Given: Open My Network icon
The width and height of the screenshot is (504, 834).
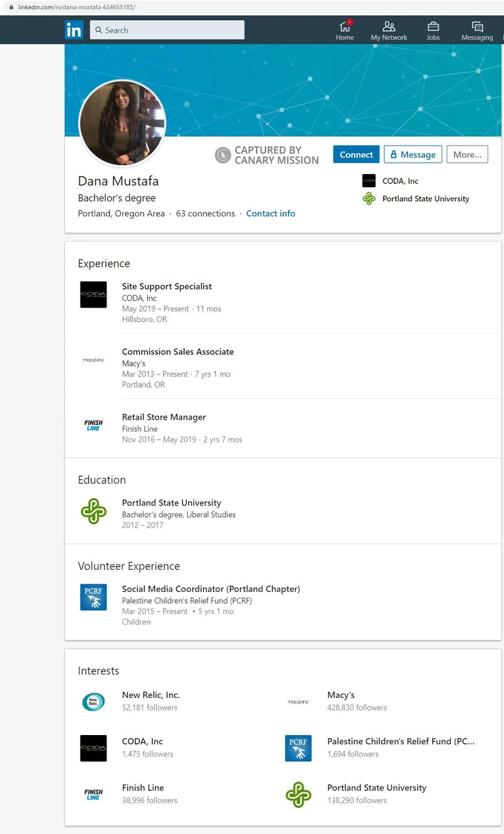Looking at the screenshot, I should tap(389, 26).
